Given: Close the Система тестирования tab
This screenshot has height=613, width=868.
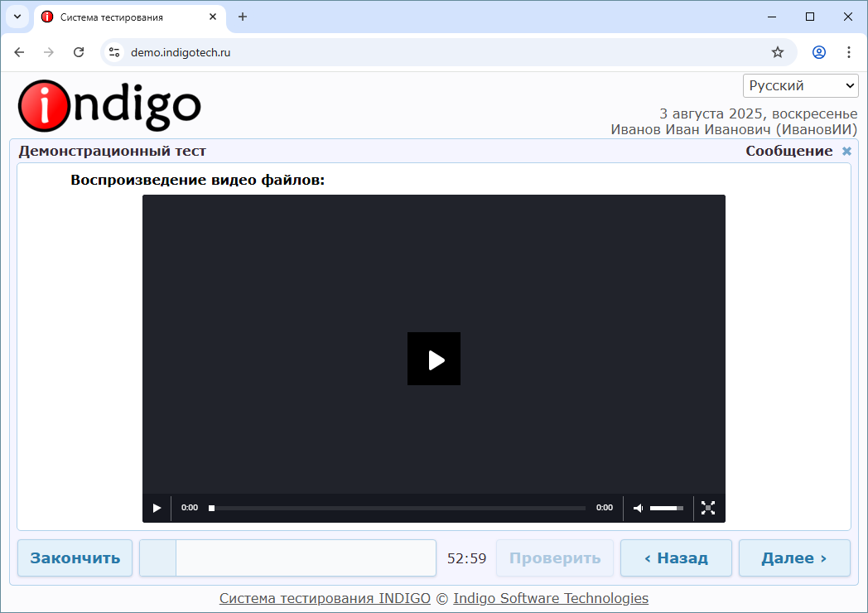Looking at the screenshot, I should [x=213, y=17].
